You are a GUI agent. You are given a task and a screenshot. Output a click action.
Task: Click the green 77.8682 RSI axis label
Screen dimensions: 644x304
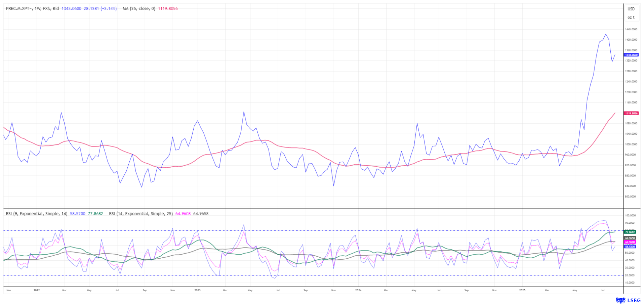pos(630,232)
